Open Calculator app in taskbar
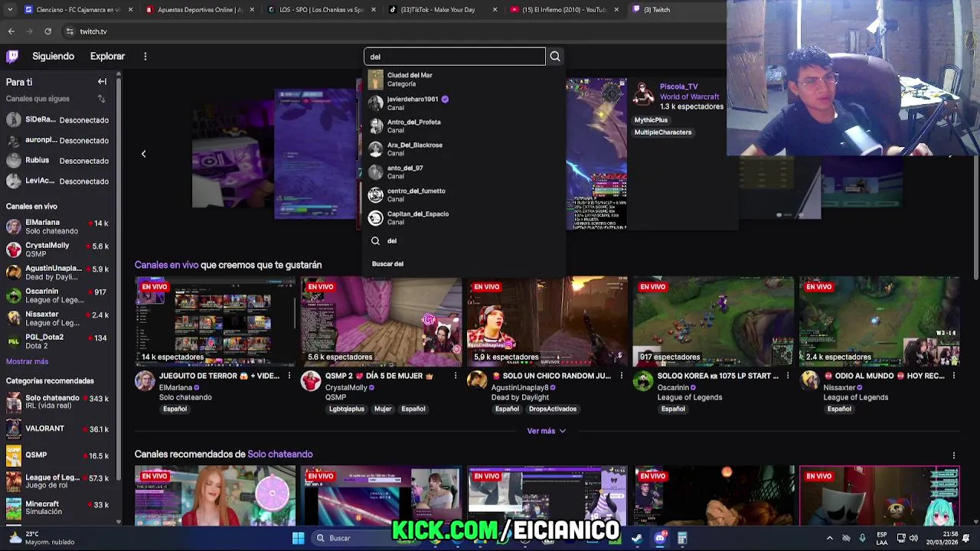 coord(682,538)
